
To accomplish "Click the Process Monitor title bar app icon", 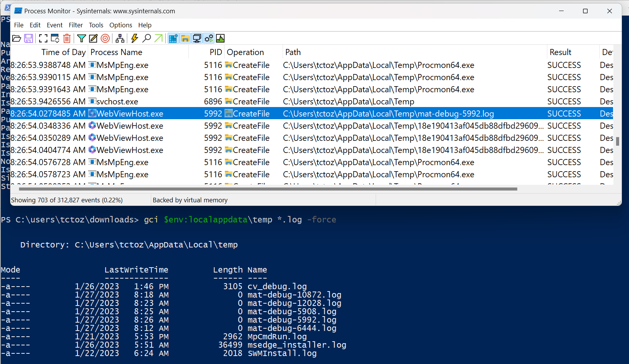I will pos(18,11).
